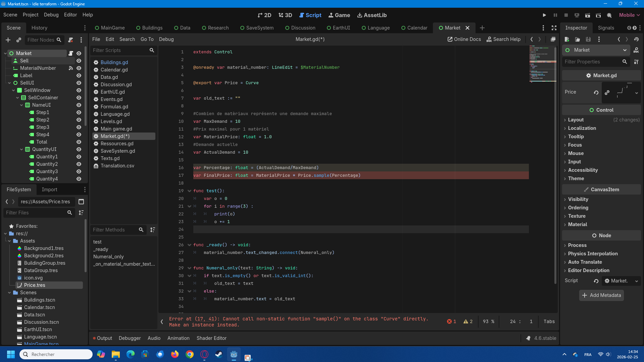Click the Add Metadata button

(x=601, y=295)
